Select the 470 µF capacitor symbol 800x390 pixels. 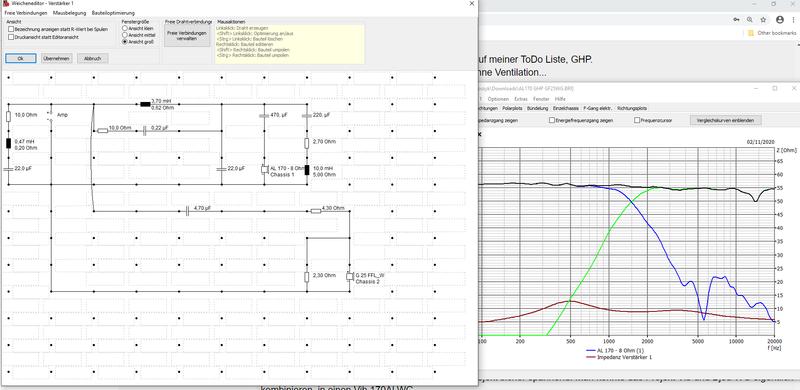[x=264, y=116]
